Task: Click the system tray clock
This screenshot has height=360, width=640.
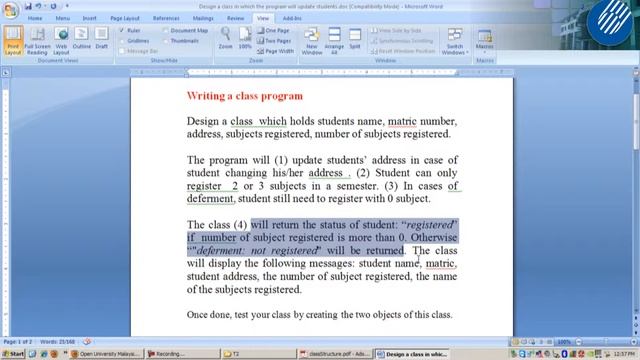Action: pyautogui.click(x=624, y=354)
